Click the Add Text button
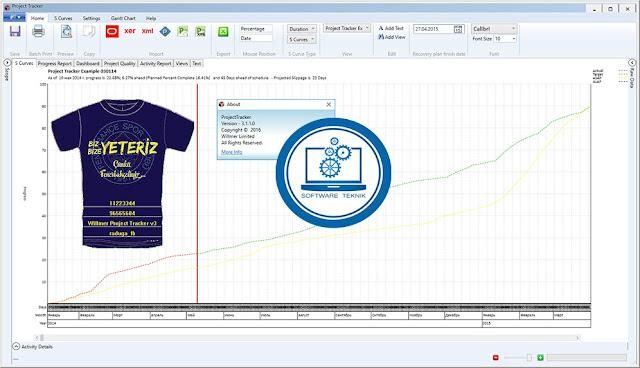 click(391, 28)
